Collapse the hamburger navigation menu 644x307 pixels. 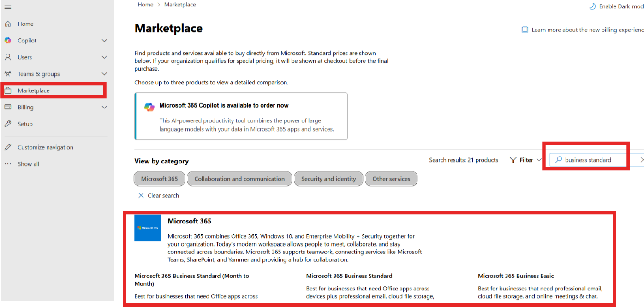[8, 7]
